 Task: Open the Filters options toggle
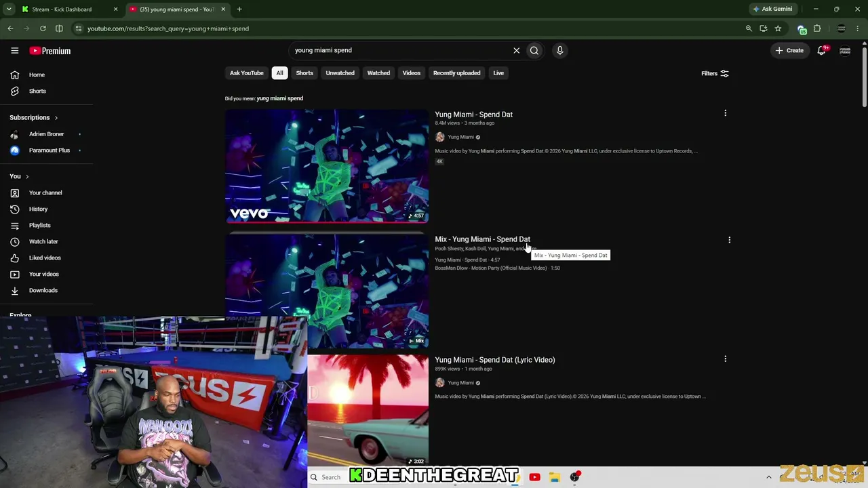(715, 73)
